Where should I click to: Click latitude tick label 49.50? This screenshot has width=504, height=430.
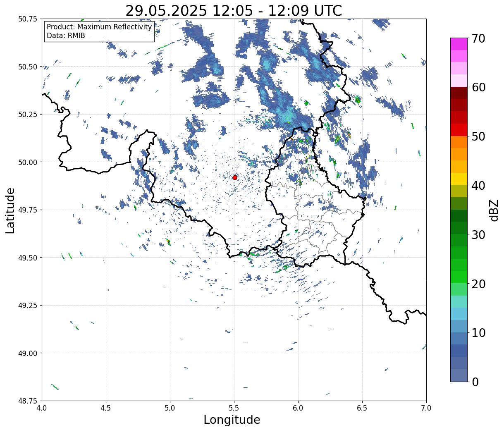point(28,258)
